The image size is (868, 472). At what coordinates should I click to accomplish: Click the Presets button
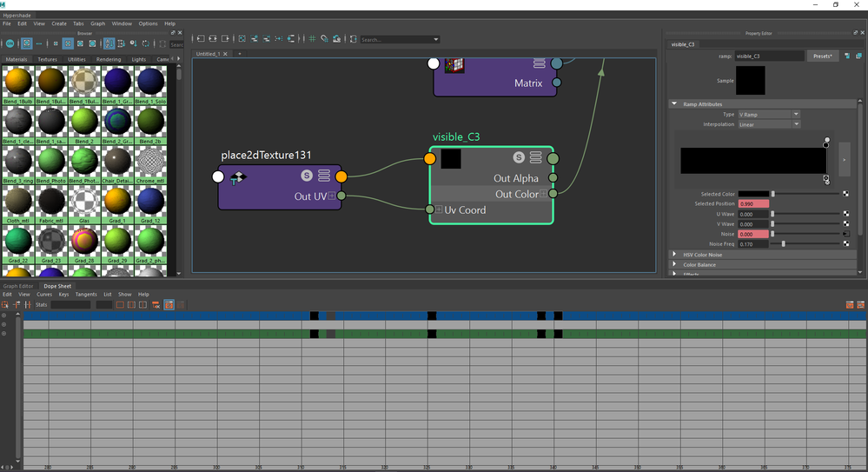[x=822, y=56]
